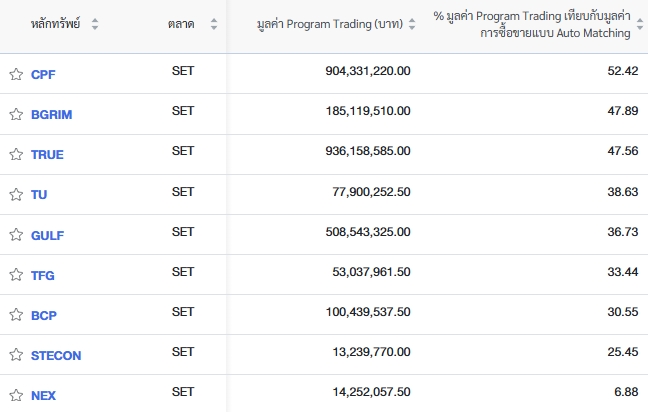This screenshot has width=648, height=412.
Task: Select percentage 6.88 for NEX
Action: click(x=626, y=392)
